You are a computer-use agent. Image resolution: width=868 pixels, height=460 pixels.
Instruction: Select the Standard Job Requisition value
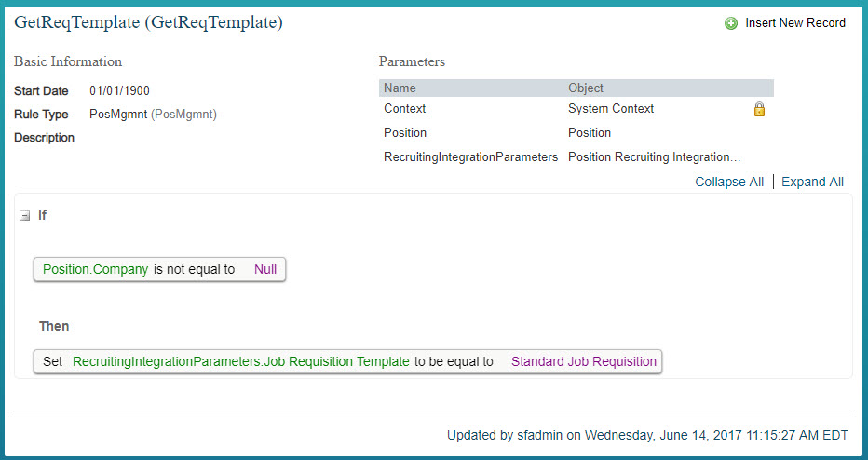tap(583, 361)
